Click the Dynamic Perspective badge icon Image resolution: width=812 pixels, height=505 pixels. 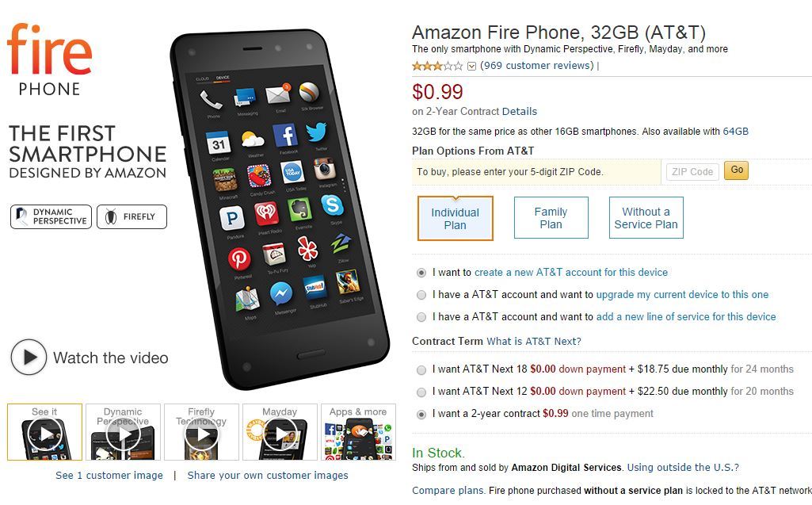51,216
